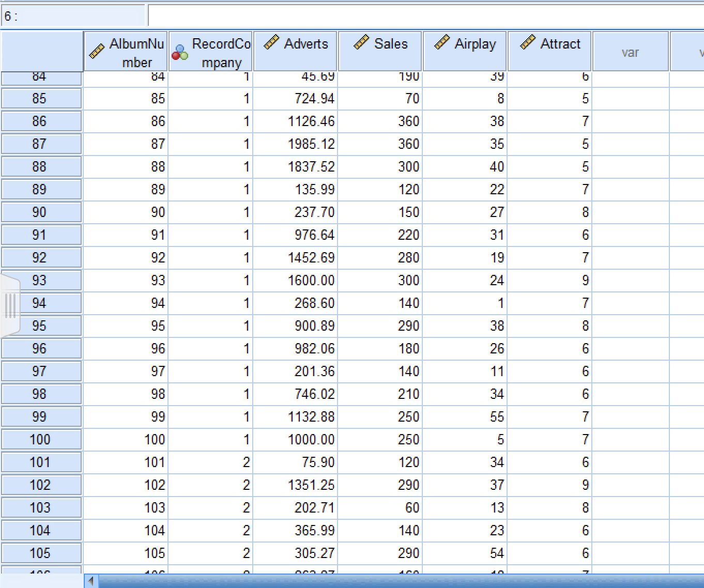This screenshot has height=588, width=704.
Task: Select row header 104
Action: click(x=41, y=530)
